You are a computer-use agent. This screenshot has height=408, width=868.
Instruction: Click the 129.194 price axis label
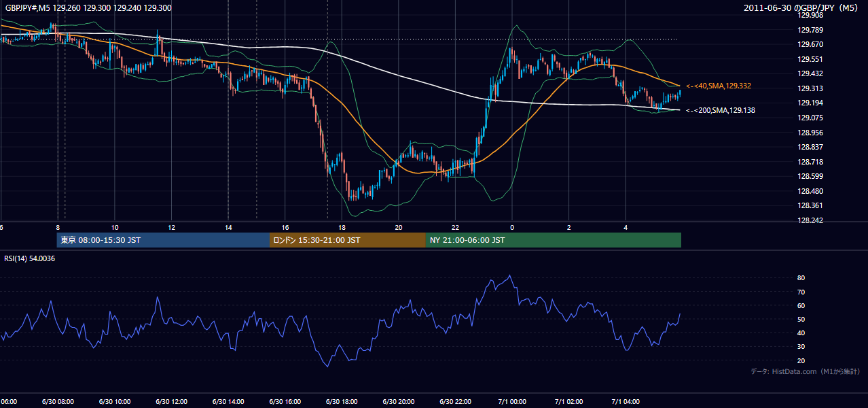810,103
